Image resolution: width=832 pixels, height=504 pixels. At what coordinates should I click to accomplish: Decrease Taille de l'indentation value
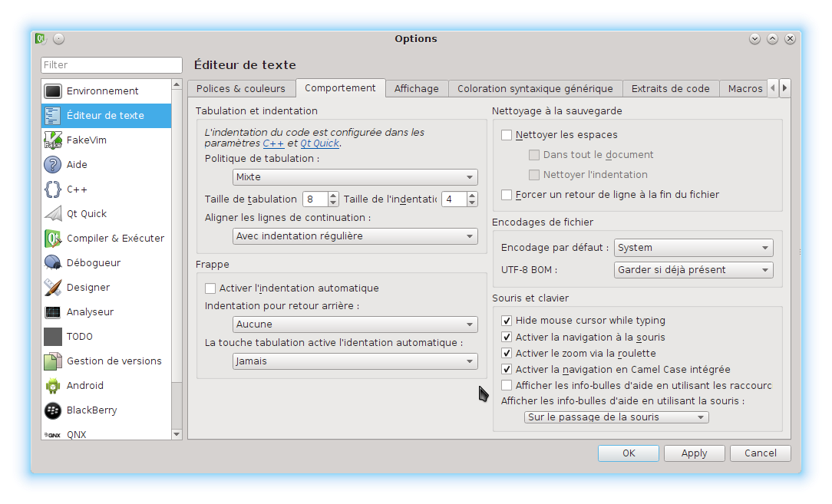pyautogui.click(x=472, y=203)
